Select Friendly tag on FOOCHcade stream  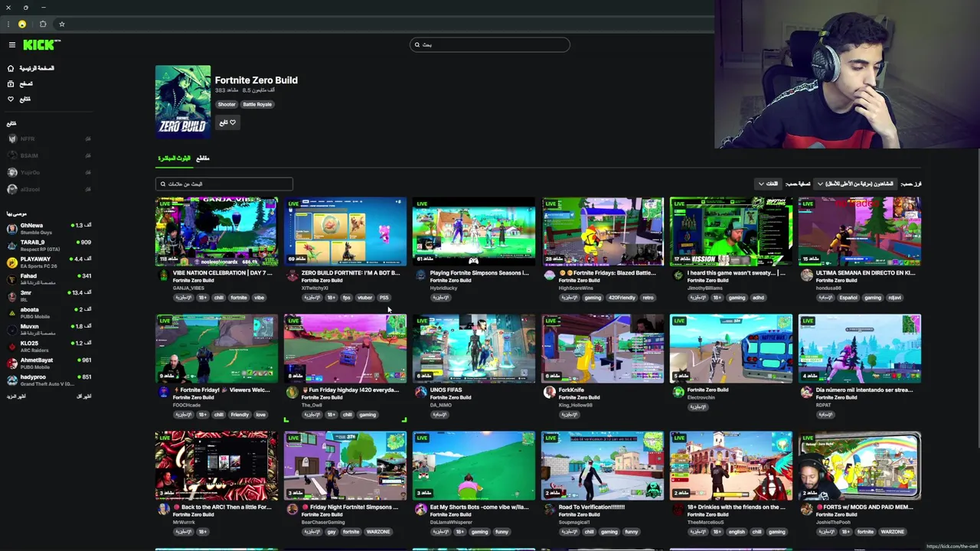240,415
